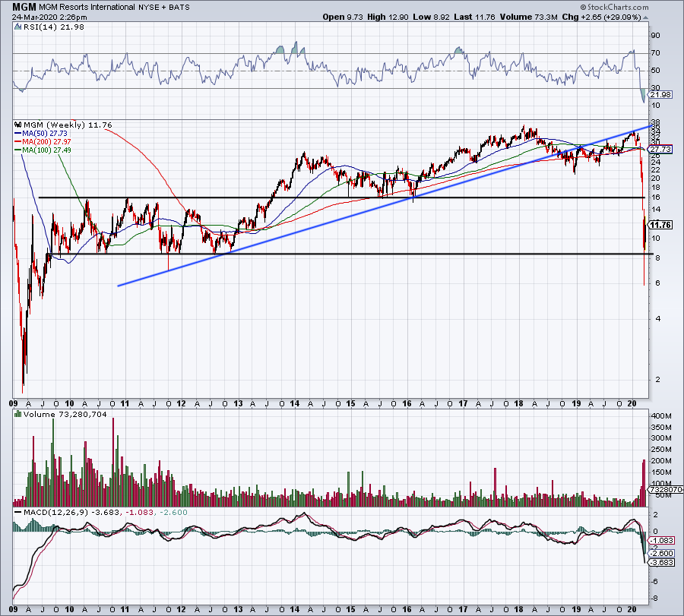Click the 6 price level on the price axis
The width and height of the screenshot is (684, 616).
657,283
